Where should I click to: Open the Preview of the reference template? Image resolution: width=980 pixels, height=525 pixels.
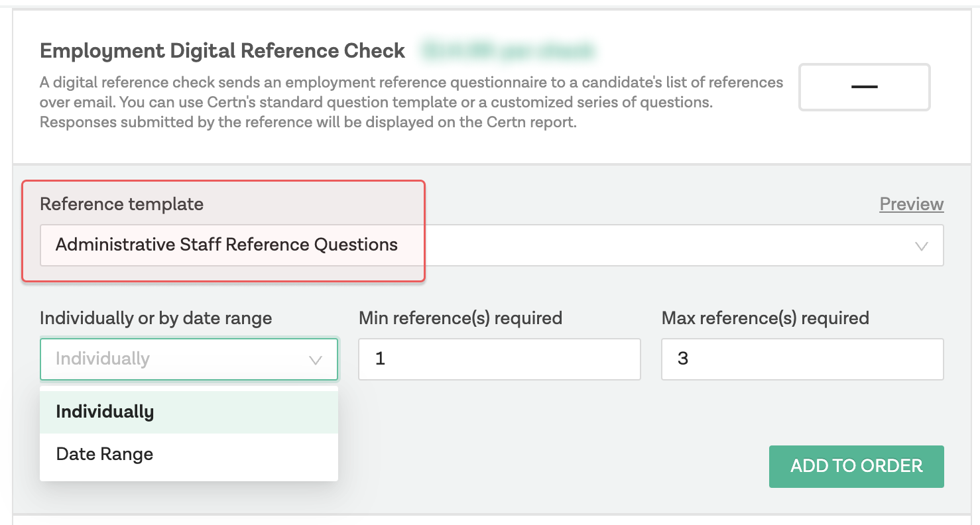911,204
